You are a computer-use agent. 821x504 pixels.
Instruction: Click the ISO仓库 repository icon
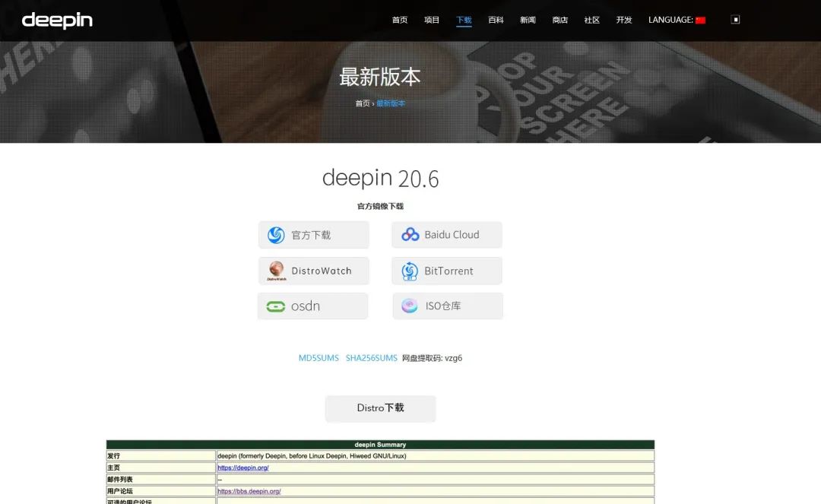pyautogui.click(x=409, y=306)
